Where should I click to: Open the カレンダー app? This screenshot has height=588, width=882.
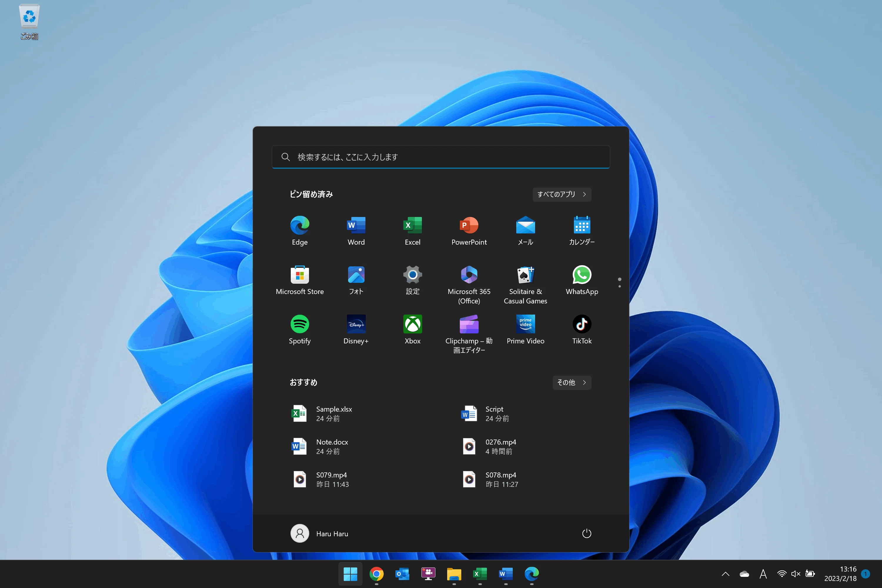[582, 230]
